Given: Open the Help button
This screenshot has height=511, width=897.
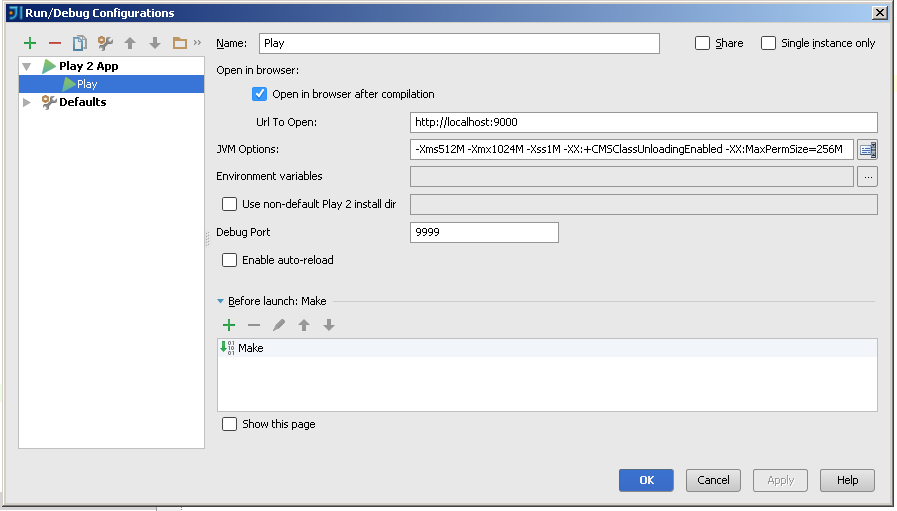Looking at the screenshot, I should coord(847,480).
